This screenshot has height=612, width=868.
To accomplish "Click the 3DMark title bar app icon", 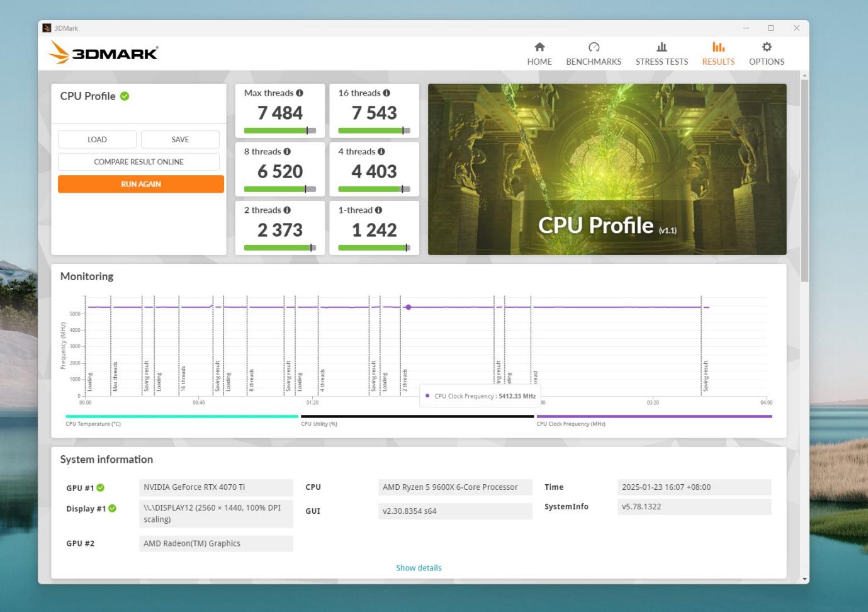I will click(47, 28).
